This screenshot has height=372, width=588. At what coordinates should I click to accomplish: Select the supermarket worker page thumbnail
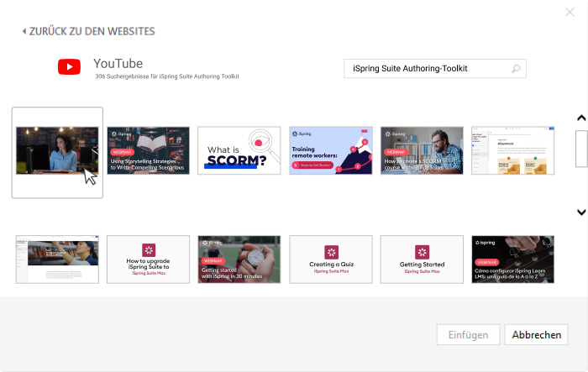tap(57, 259)
